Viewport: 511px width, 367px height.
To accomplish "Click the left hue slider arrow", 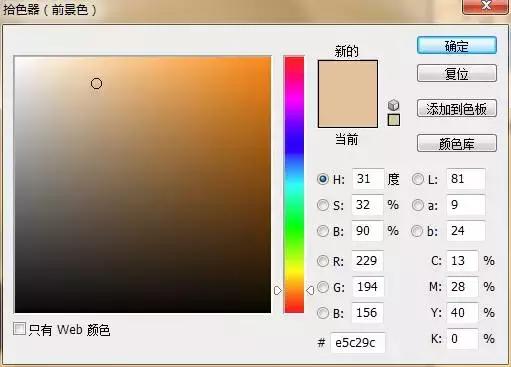I will pos(277,291).
